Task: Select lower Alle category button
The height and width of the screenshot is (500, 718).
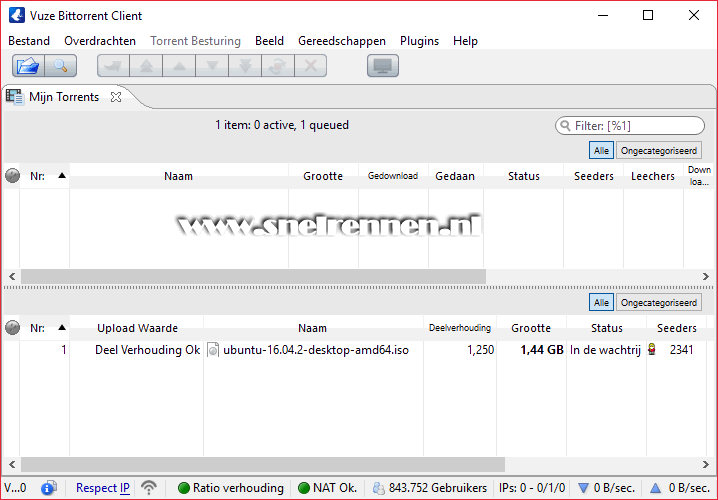Action: (601, 303)
